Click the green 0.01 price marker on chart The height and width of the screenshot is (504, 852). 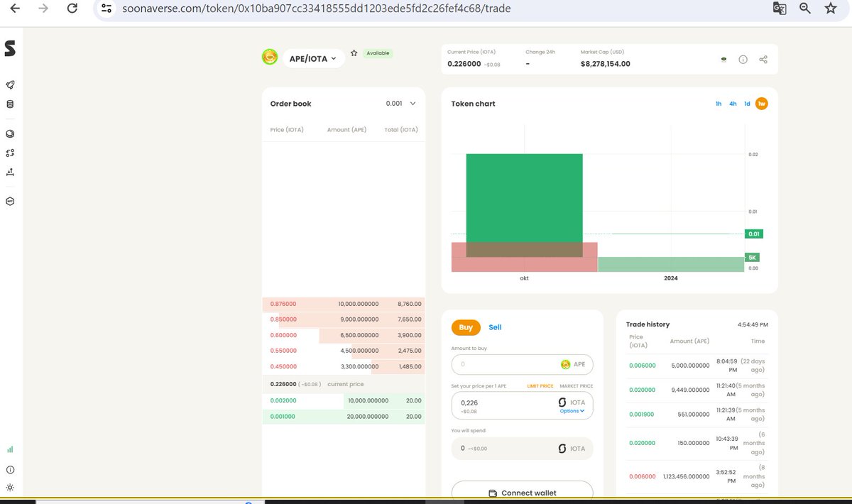pos(753,233)
